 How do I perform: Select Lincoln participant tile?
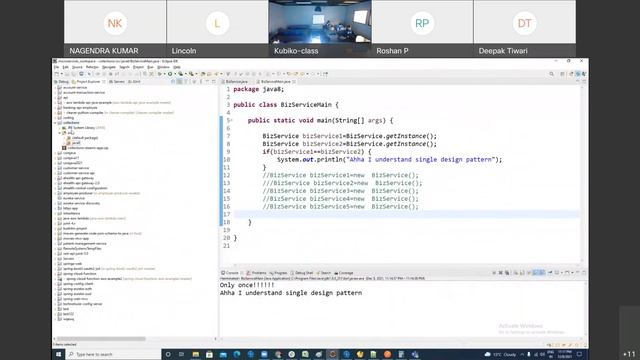[218, 29]
